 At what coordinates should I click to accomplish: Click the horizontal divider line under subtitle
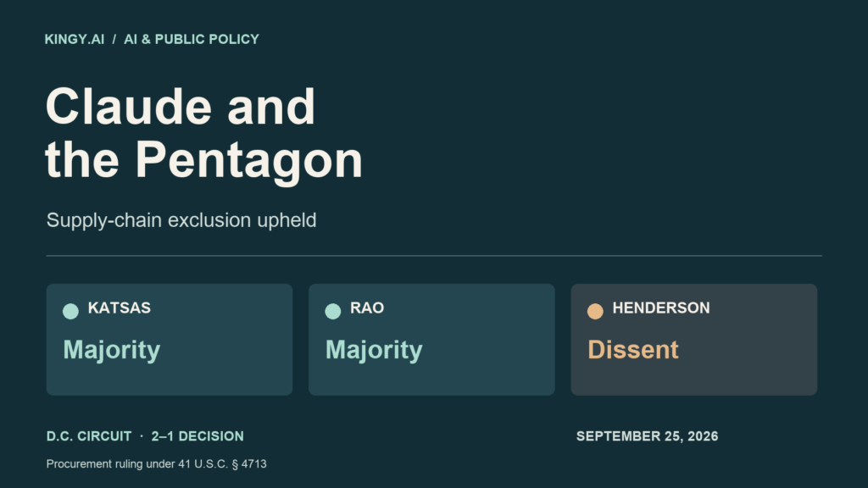[434, 256]
